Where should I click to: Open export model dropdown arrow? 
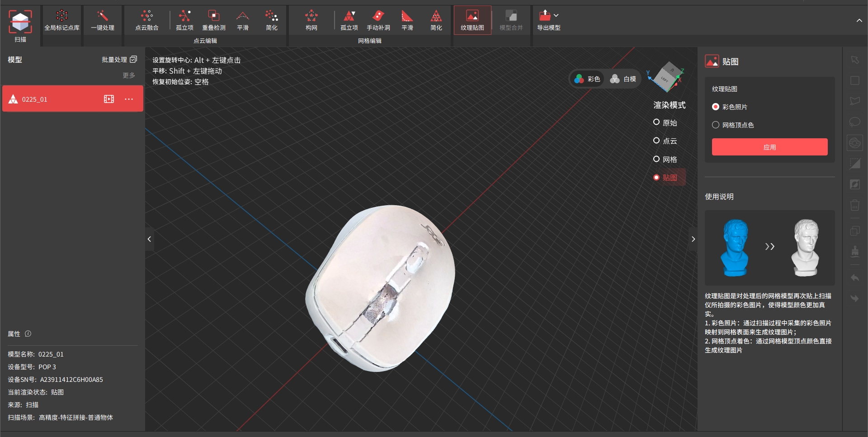point(556,15)
